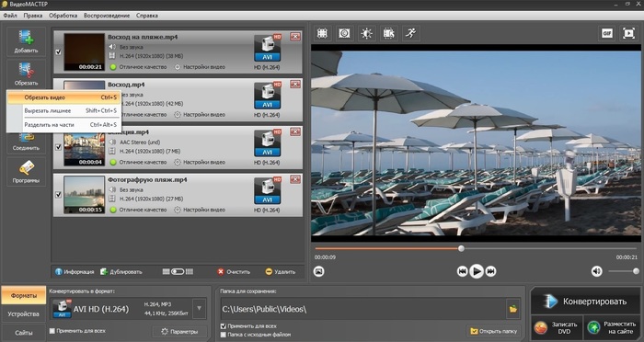This screenshot has width=644, height=342.
Task: Choose Вырезать лишнее menu entry
Action: (x=63, y=111)
